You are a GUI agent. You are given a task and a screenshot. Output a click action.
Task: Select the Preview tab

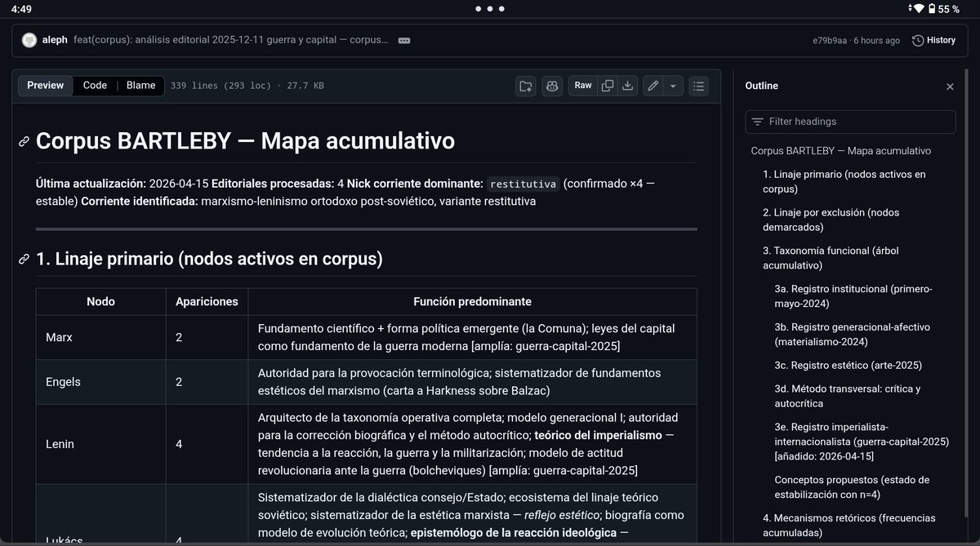[46, 86]
